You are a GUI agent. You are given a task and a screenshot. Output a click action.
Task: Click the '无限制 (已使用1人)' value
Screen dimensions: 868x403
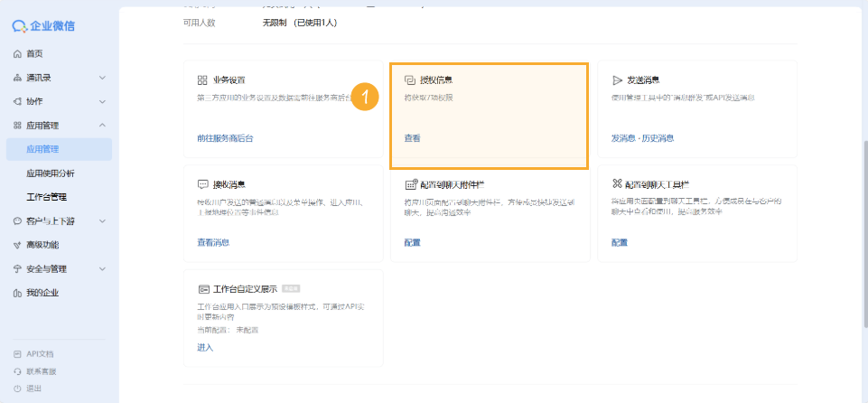300,23
